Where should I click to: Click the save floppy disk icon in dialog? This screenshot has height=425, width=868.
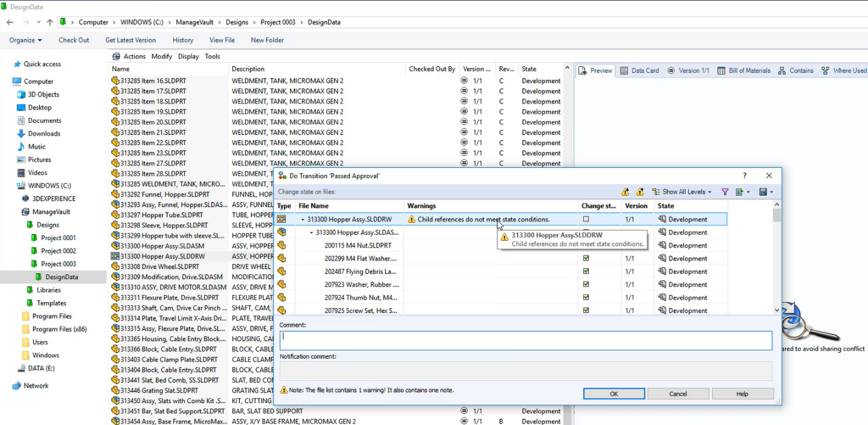click(x=763, y=192)
